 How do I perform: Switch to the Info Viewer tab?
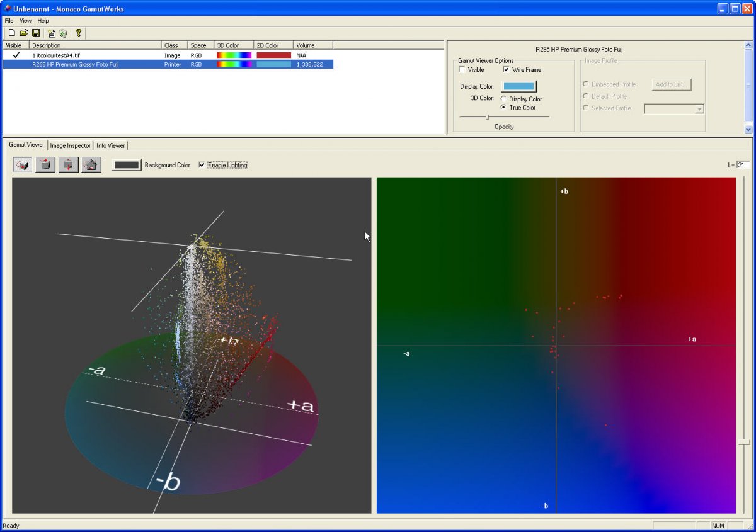pos(111,145)
